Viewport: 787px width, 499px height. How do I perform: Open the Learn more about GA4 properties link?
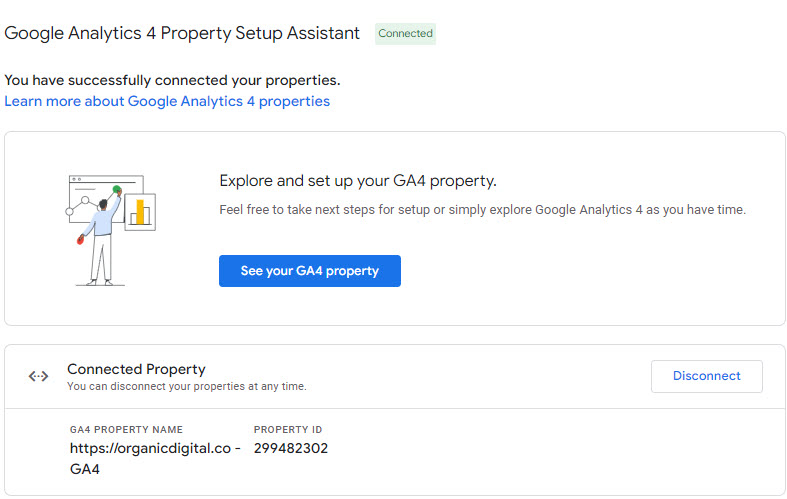(167, 101)
